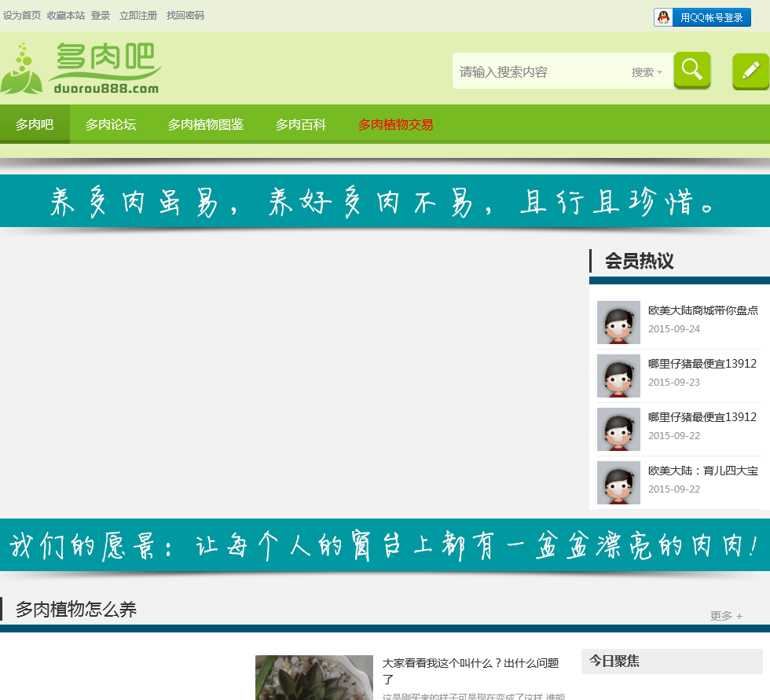Click the 养多肉虽易 banner image
Screen dimensions: 770x700
click(x=385, y=201)
